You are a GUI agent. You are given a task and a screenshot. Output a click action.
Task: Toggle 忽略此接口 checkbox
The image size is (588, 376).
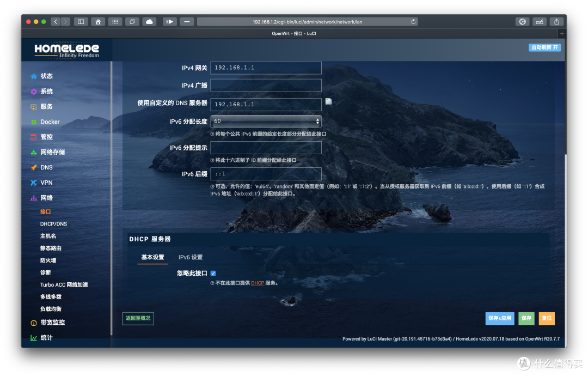click(213, 274)
